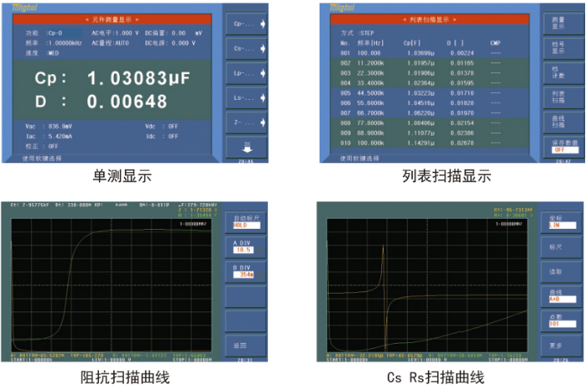This screenshot has width=586, height=392.
Task: Open the 更多 softkey
Action: pos(562,345)
